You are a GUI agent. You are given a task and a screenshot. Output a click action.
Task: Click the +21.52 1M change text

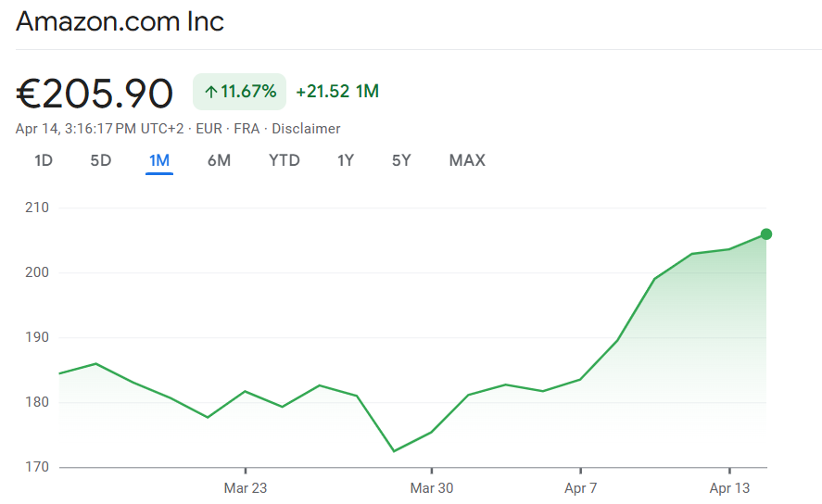(x=337, y=92)
